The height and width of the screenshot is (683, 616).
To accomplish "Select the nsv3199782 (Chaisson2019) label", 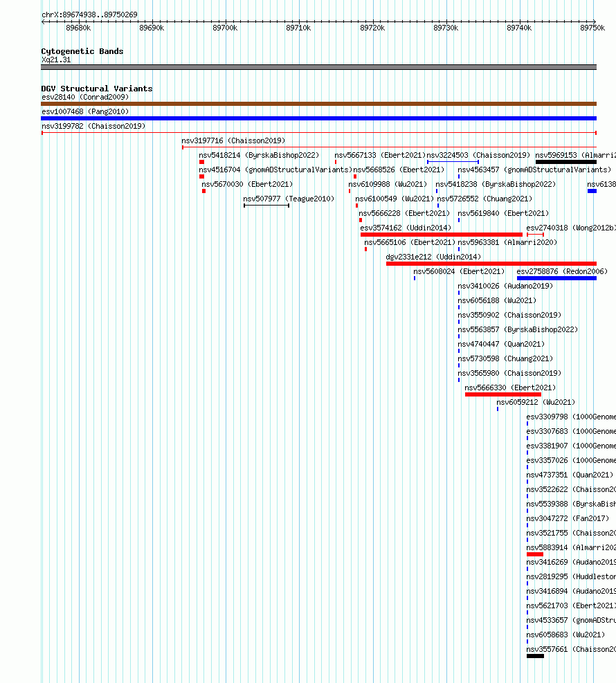I will 93,127.
